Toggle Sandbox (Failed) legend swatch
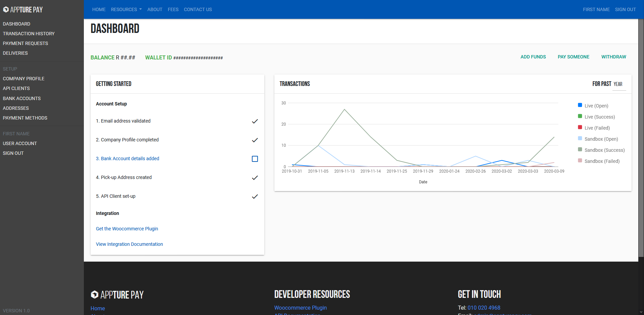Screen dimensions: 644x315 coord(580,161)
